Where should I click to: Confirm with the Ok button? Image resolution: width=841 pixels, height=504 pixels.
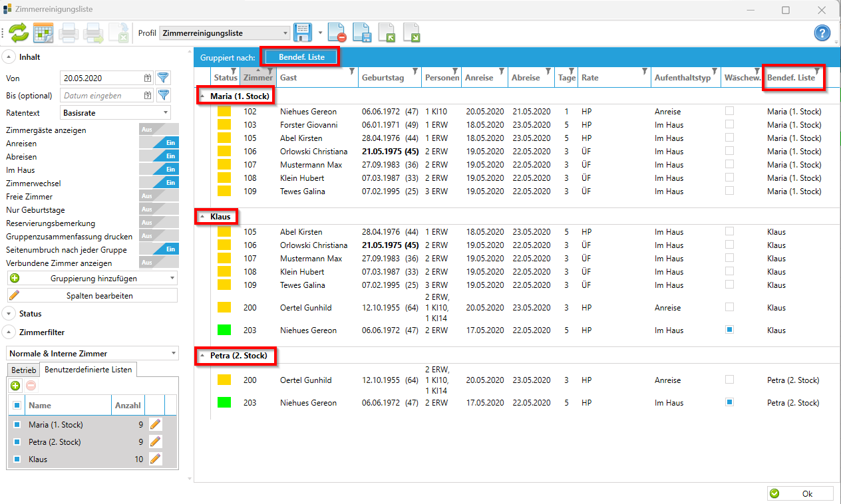[x=800, y=493]
